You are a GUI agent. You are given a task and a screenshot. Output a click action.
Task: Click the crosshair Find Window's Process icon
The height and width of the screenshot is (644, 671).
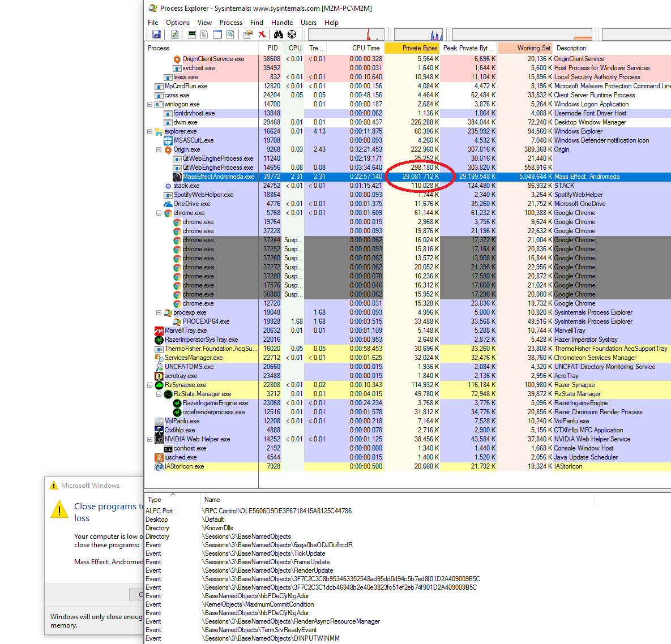coord(292,35)
